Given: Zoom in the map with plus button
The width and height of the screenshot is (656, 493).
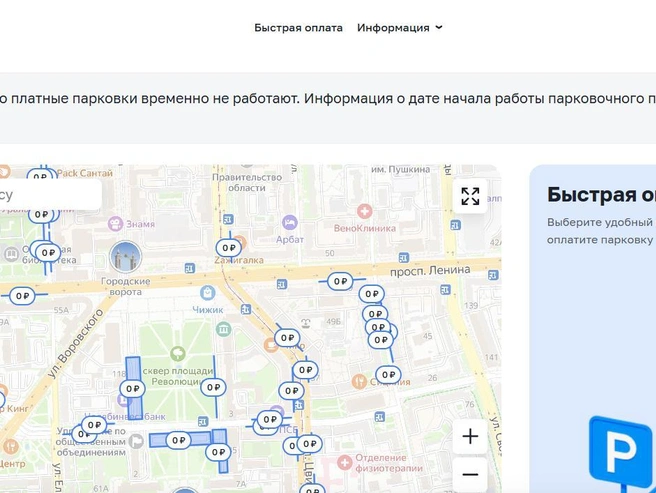Looking at the screenshot, I should [x=470, y=437].
